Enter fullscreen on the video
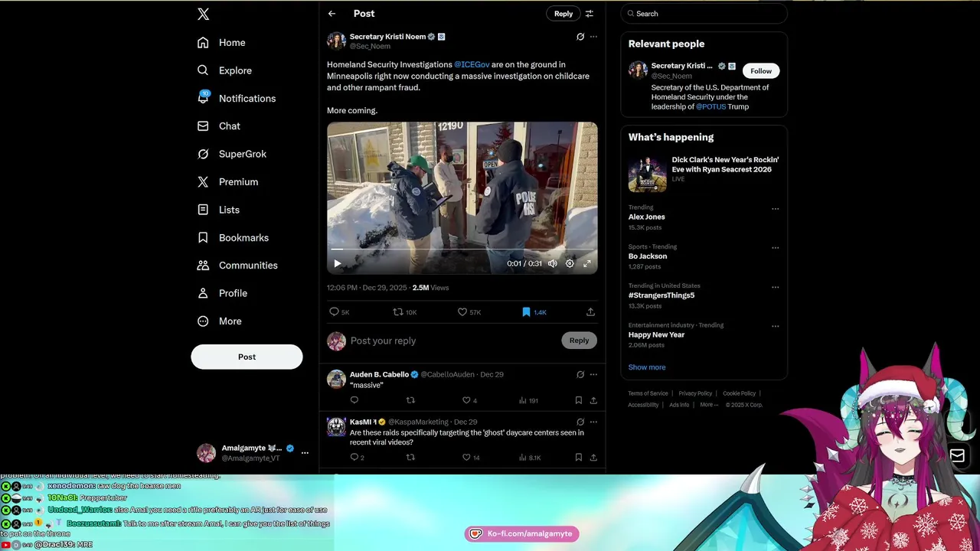 click(587, 263)
